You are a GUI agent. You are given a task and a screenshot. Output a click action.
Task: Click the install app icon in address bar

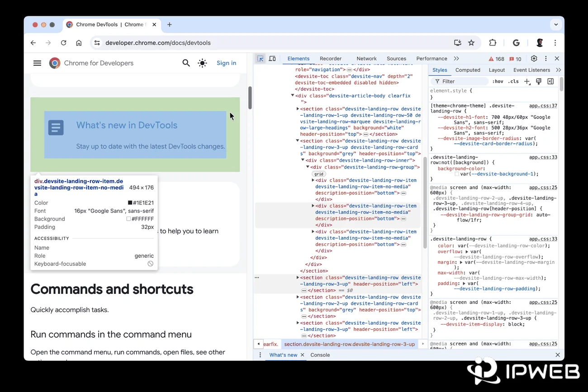pyautogui.click(x=458, y=43)
